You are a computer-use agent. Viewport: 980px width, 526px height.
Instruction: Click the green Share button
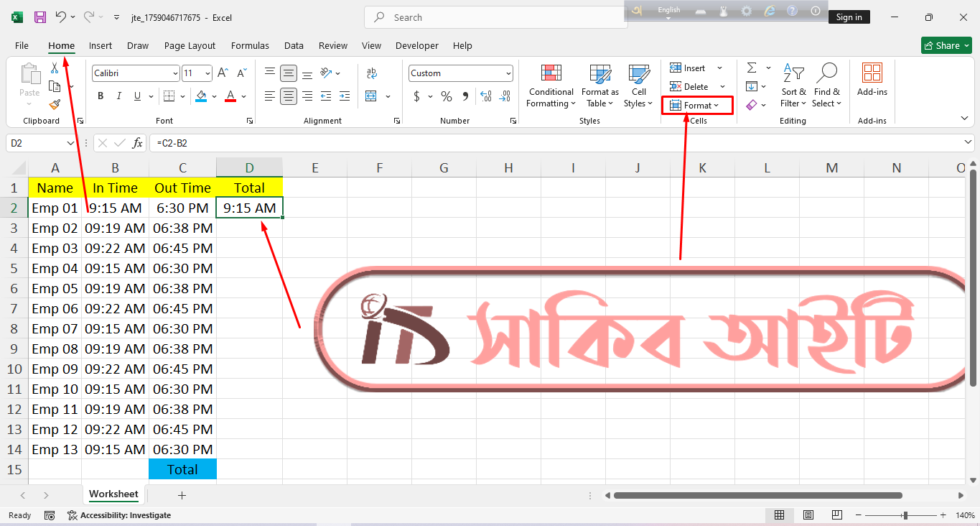pos(946,45)
